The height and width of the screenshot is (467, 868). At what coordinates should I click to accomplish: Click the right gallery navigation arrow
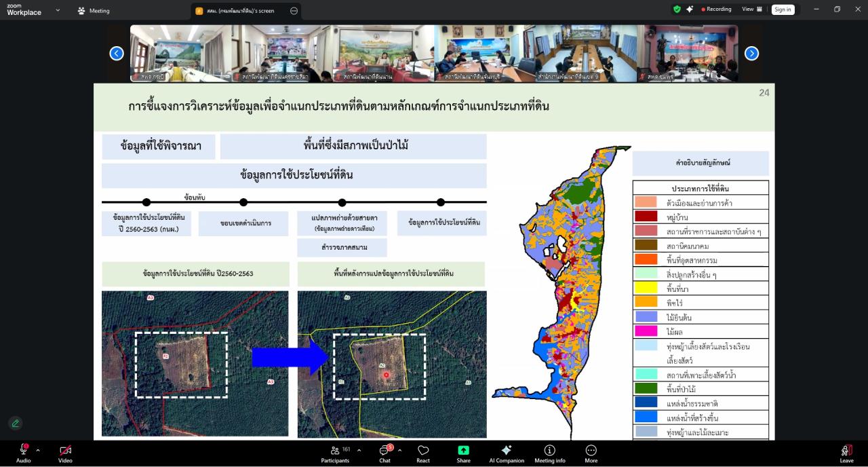(x=751, y=53)
